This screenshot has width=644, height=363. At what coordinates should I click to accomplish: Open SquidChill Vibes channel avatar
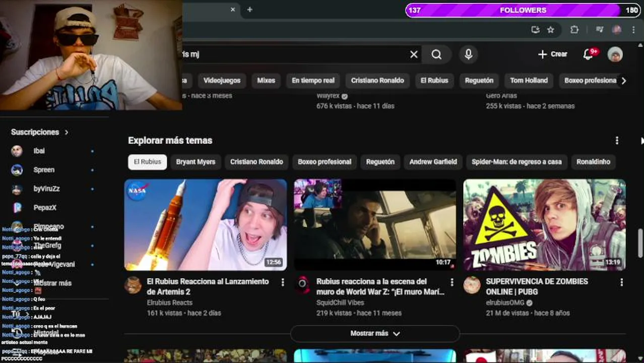pyautogui.click(x=302, y=285)
